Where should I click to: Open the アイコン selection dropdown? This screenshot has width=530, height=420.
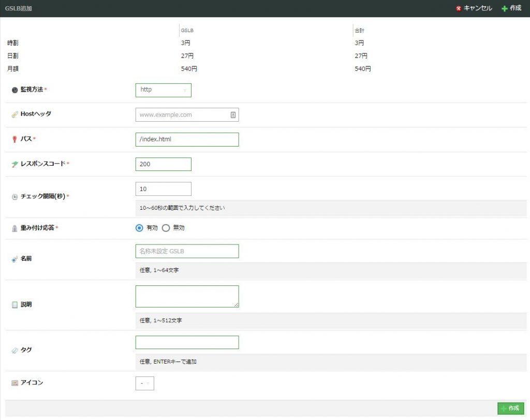pyautogui.click(x=144, y=383)
